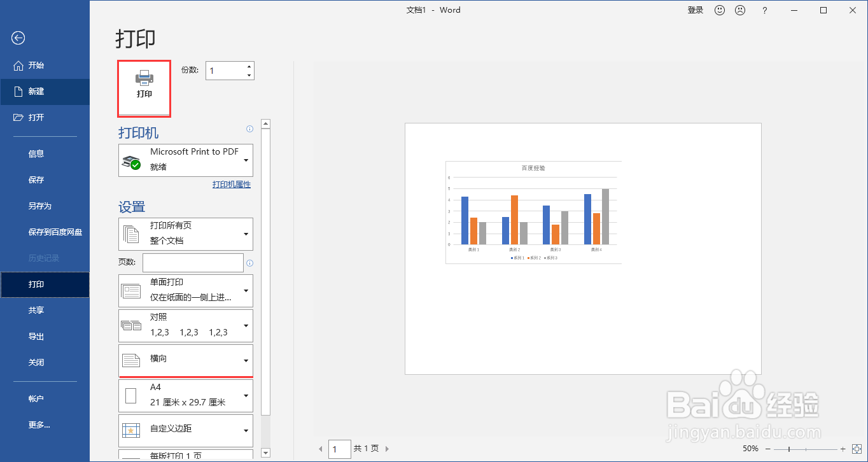
Task: Click the printer info icon beside 打印机
Action: [x=249, y=129]
